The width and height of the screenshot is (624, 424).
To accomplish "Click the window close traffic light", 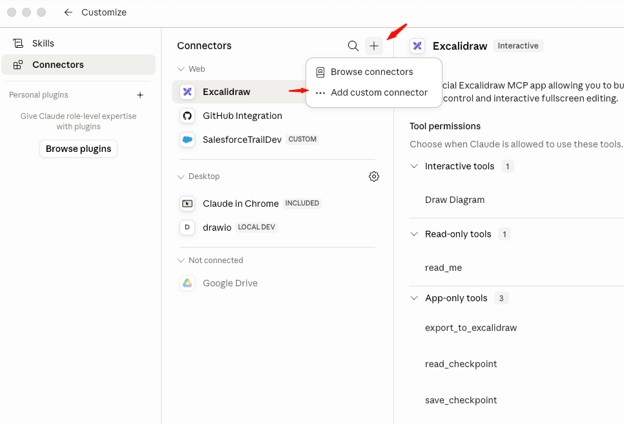I will (12, 12).
